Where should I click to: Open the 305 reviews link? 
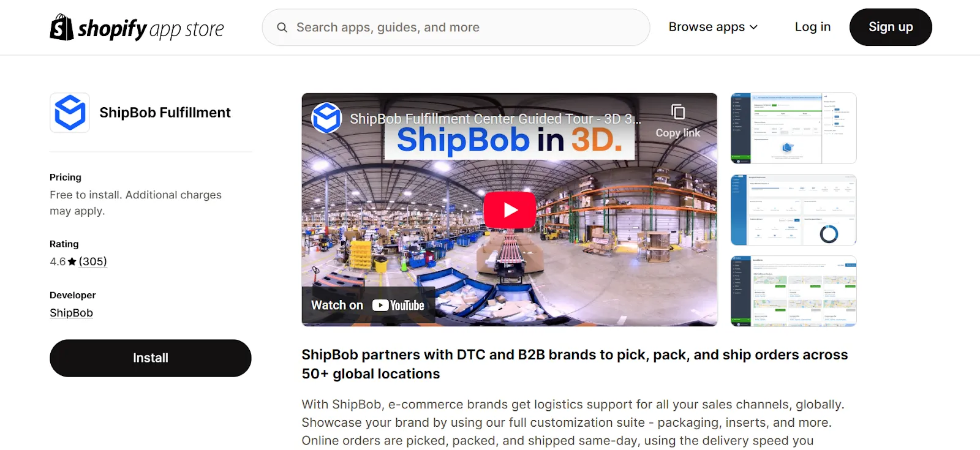coord(92,261)
